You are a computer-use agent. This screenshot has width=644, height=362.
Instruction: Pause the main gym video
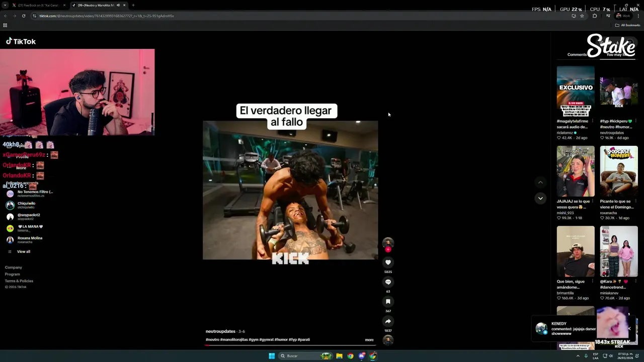[290, 190]
